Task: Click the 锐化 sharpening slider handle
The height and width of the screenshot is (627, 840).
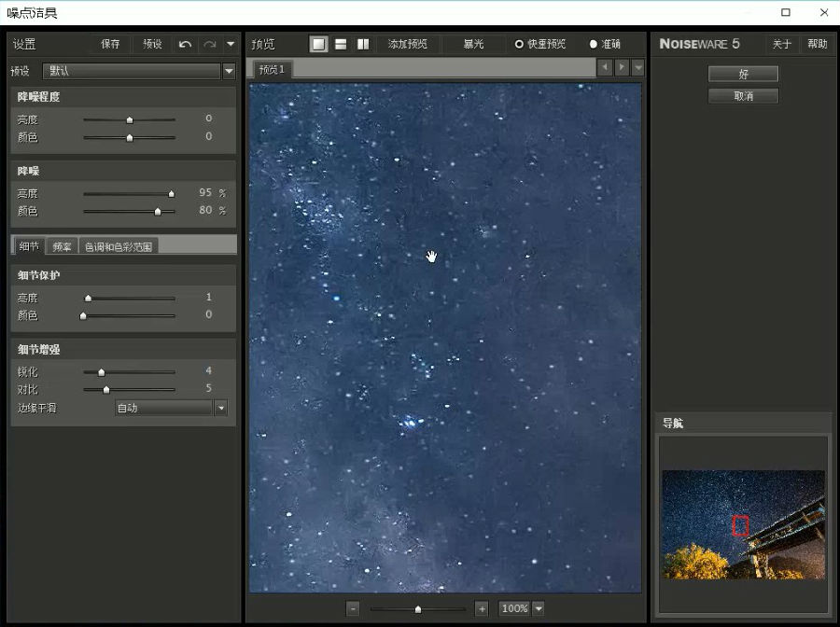Action: tap(101, 372)
